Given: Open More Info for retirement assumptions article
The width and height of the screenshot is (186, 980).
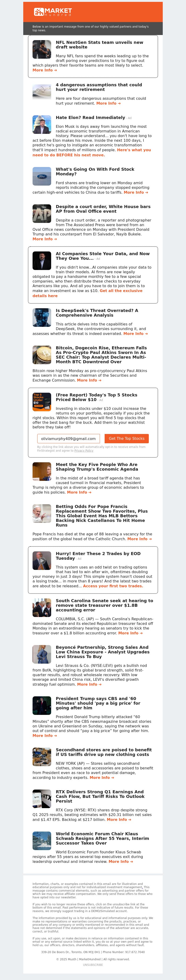Looking at the screenshot, I should click(x=109, y=103).
